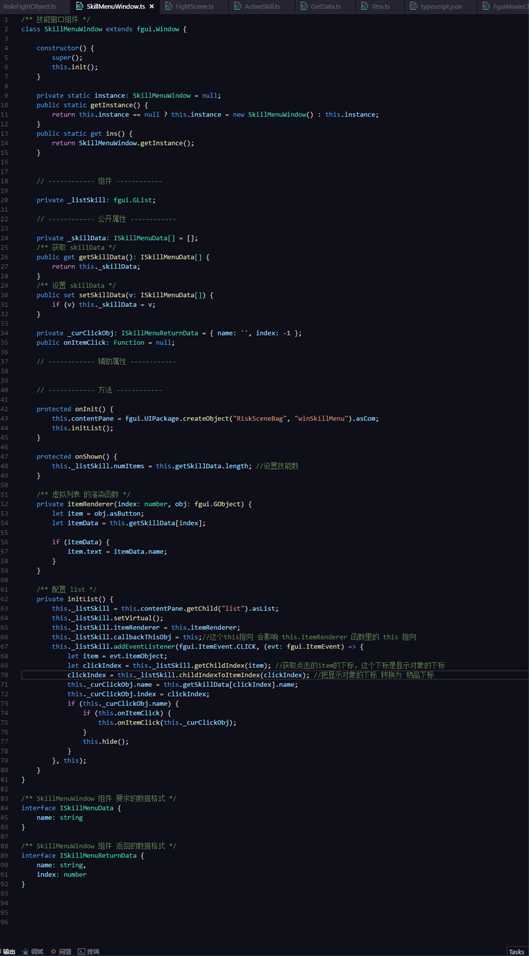
Task: Click 'private _skillData: ISkillMenuData[] = [];' line
Action: (x=117, y=238)
